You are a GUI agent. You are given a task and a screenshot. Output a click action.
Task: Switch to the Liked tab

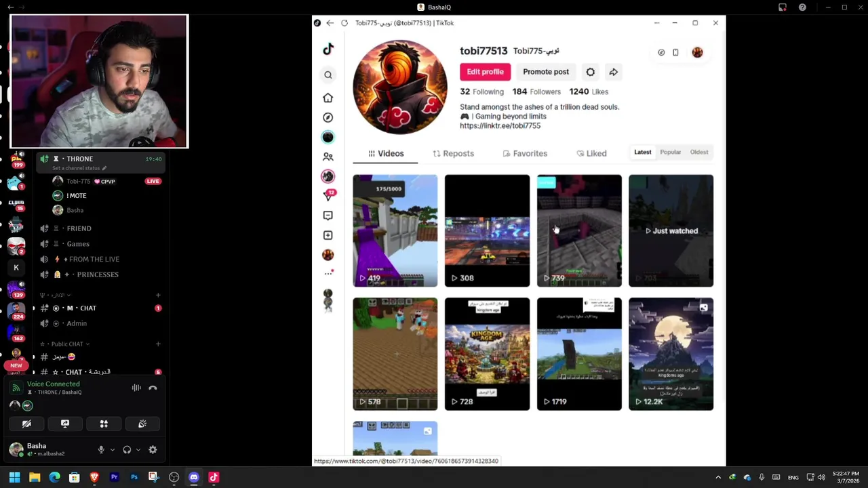tap(591, 154)
